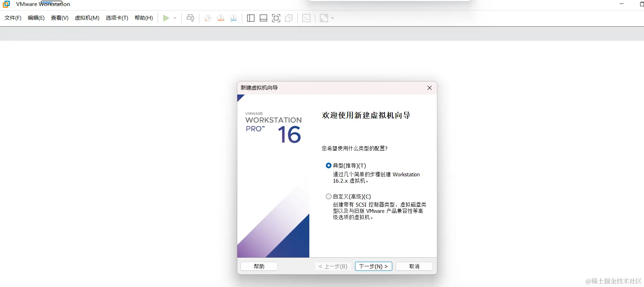Select the 自定义(高级)(C) radio option
Viewport: 644px width, 287px height.
coord(329,196)
